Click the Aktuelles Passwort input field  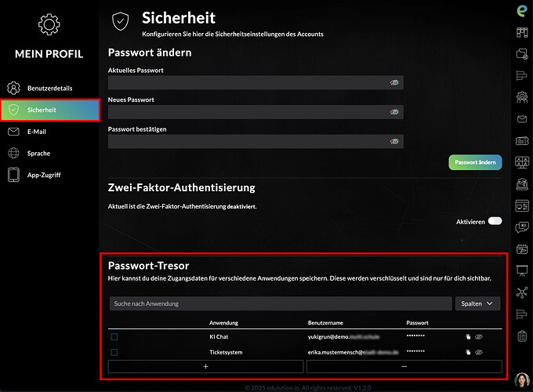[x=256, y=82]
